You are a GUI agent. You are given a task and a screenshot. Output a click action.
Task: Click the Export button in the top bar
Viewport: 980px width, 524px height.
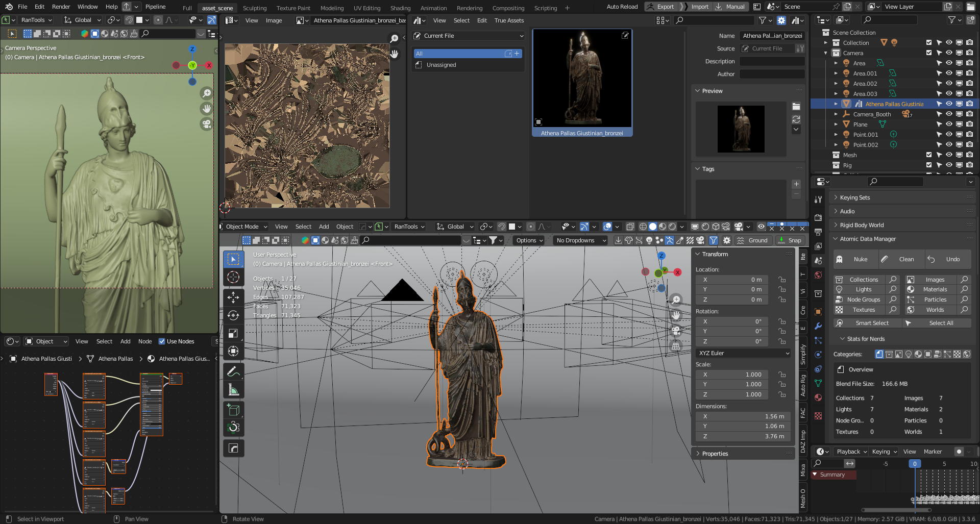(x=660, y=7)
